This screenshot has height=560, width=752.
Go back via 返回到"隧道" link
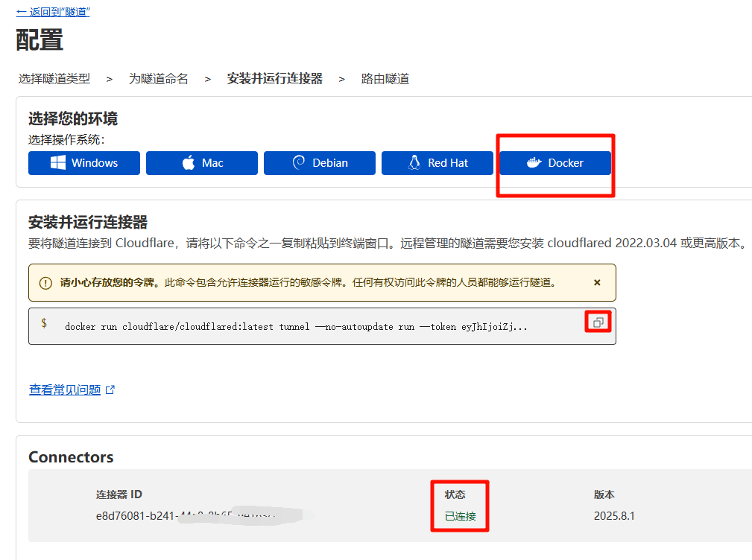coord(53,13)
